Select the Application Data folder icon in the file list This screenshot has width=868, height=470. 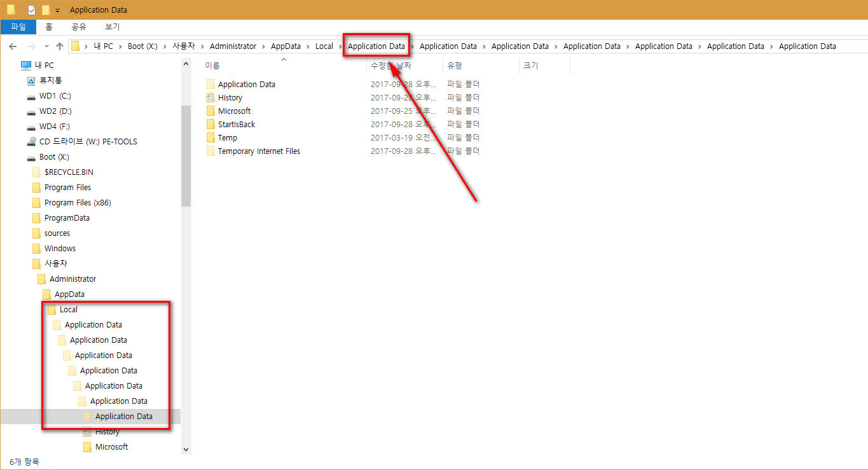pyautogui.click(x=210, y=84)
